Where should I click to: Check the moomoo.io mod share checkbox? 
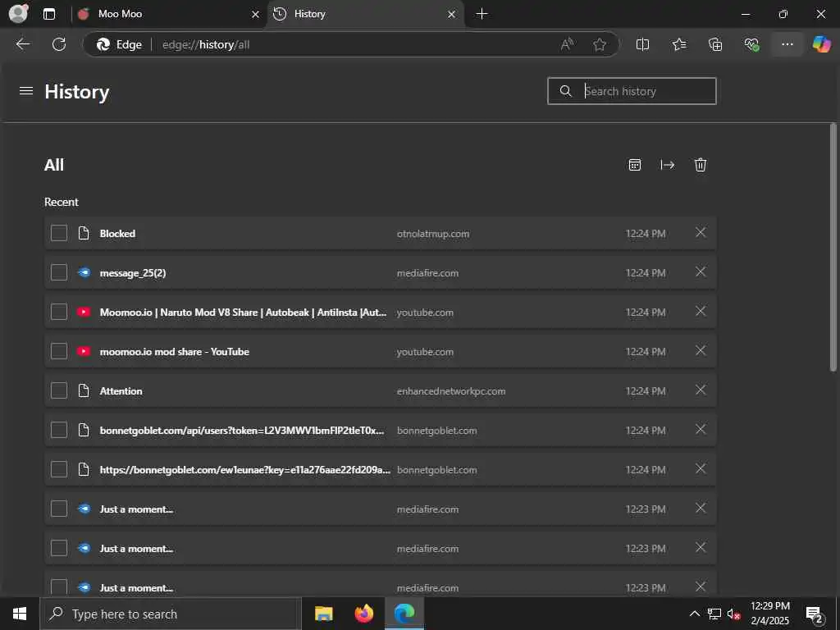59,351
